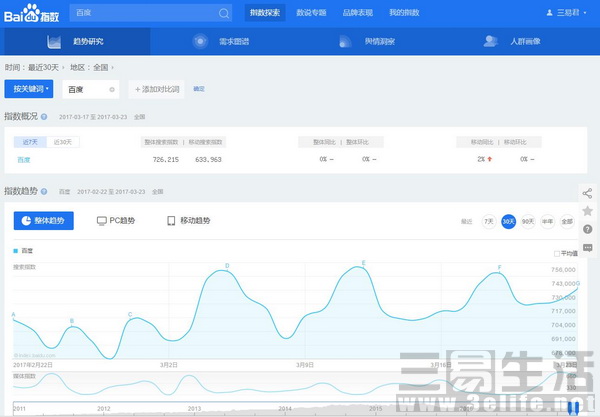Click the 633,963 mobile index value
Screen dimensions: 600x417
point(208,159)
